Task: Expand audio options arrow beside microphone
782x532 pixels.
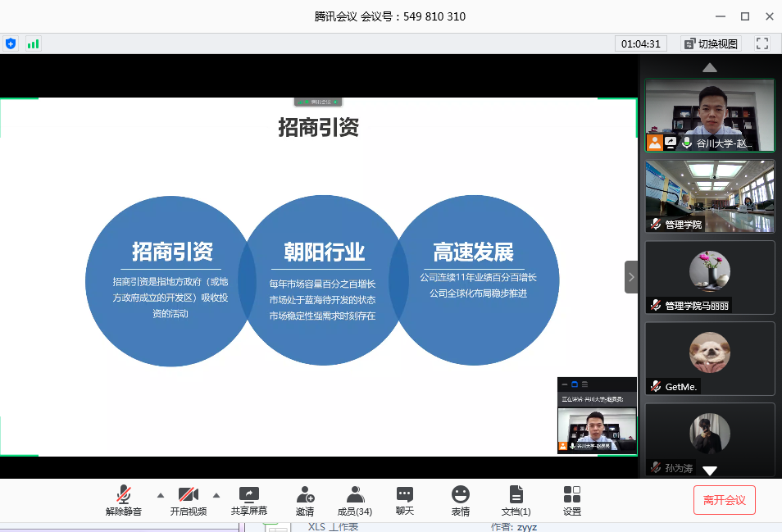Action: coord(161,494)
